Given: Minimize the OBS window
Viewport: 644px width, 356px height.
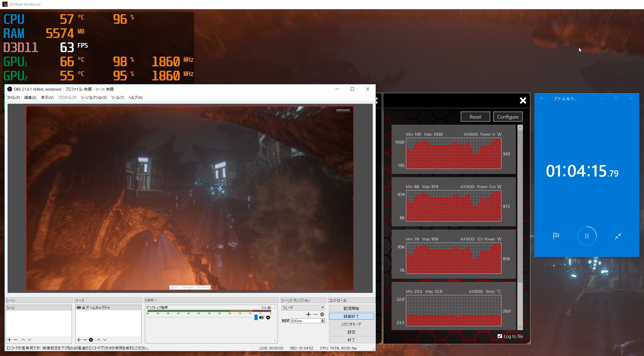Looking at the screenshot, I should [337, 89].
